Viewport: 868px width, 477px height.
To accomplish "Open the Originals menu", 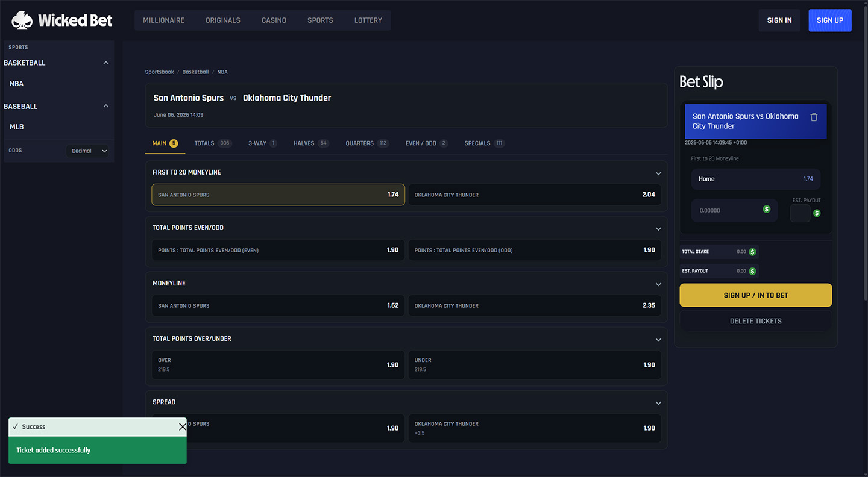I will (223, 20).
